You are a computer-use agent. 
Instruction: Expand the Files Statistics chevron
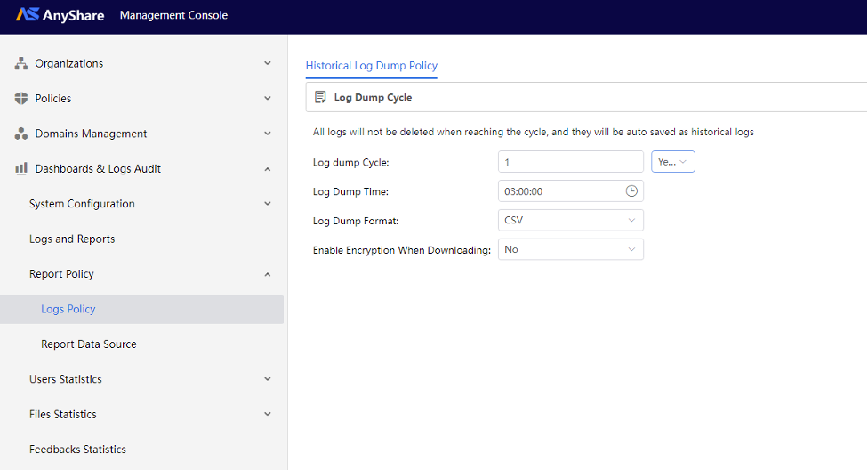[268, 414]
